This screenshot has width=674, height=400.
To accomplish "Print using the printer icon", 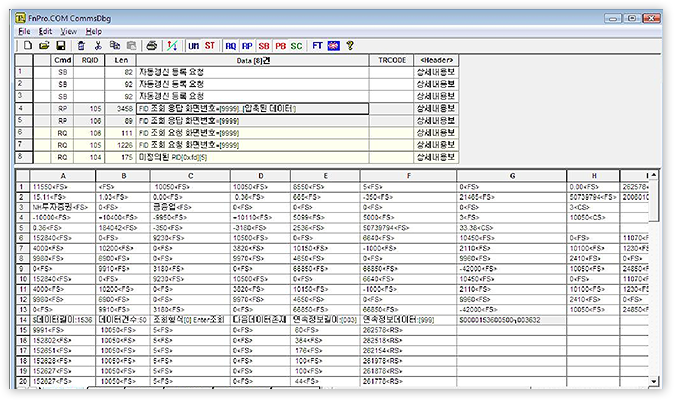I will [152, 46].
